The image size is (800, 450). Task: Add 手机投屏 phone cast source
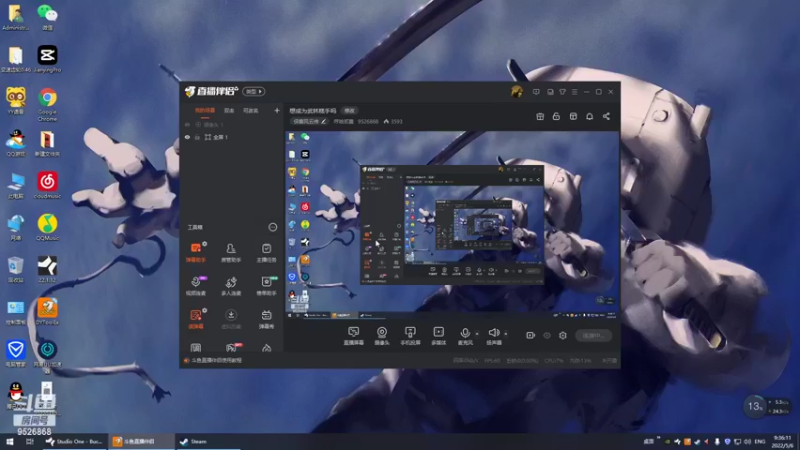coord(410,336)
